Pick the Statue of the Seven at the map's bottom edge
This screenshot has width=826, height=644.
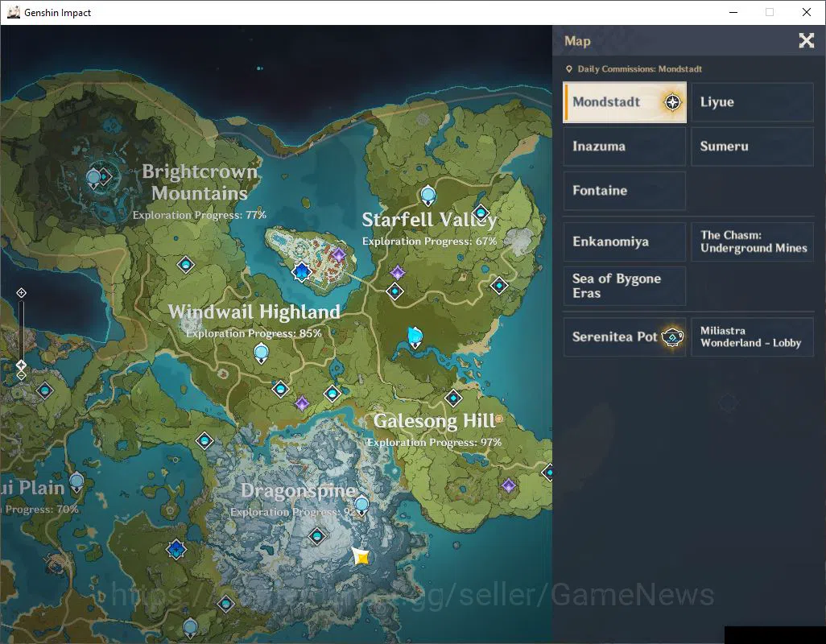(190, 628)
